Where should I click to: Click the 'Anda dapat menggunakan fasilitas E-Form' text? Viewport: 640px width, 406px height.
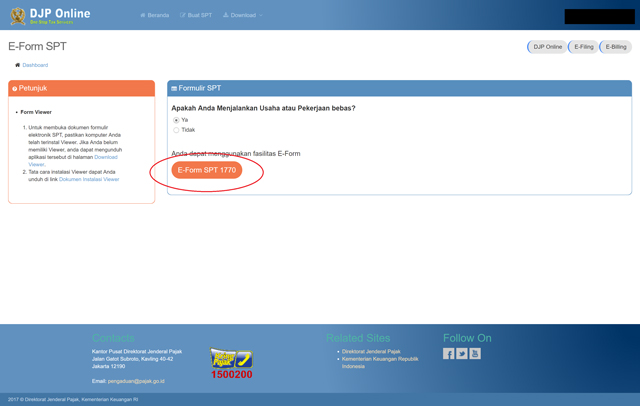click(x=236, y=154)
